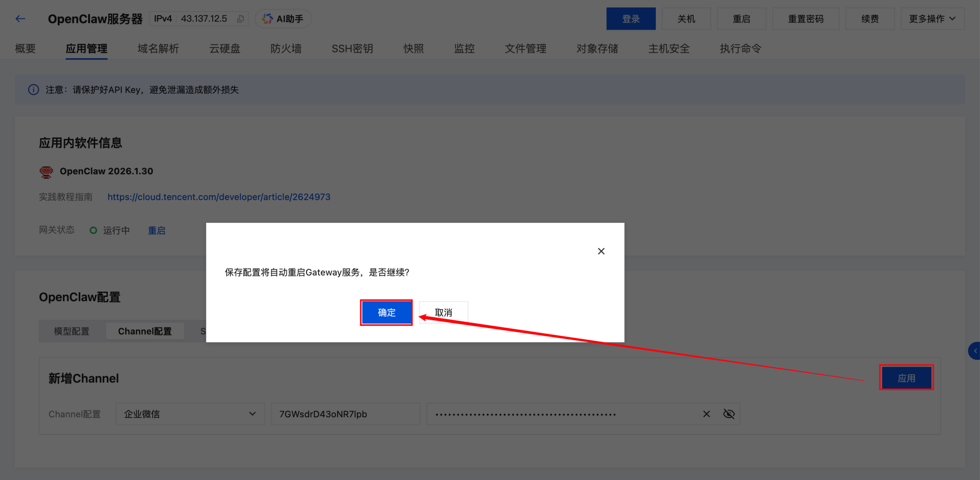This screenshot has width=980, height=480.
Task: Select the 模型配置 tab
Action: 72,331
